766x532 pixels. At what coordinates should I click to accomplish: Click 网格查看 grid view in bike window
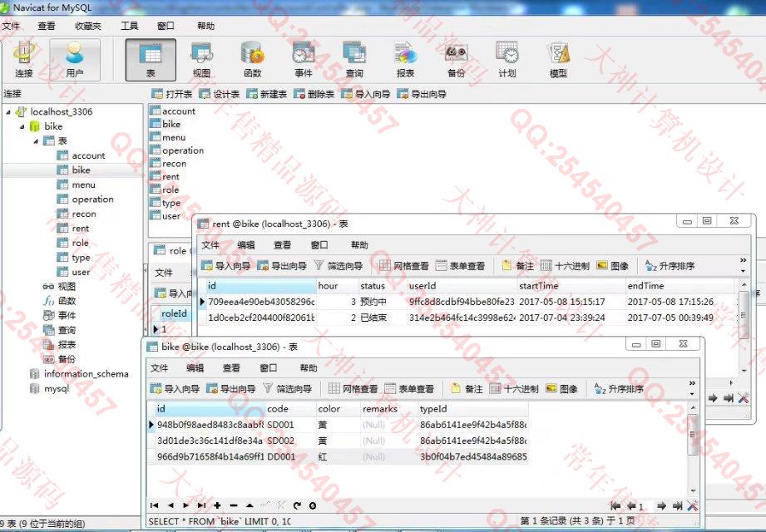click(353, 389)
